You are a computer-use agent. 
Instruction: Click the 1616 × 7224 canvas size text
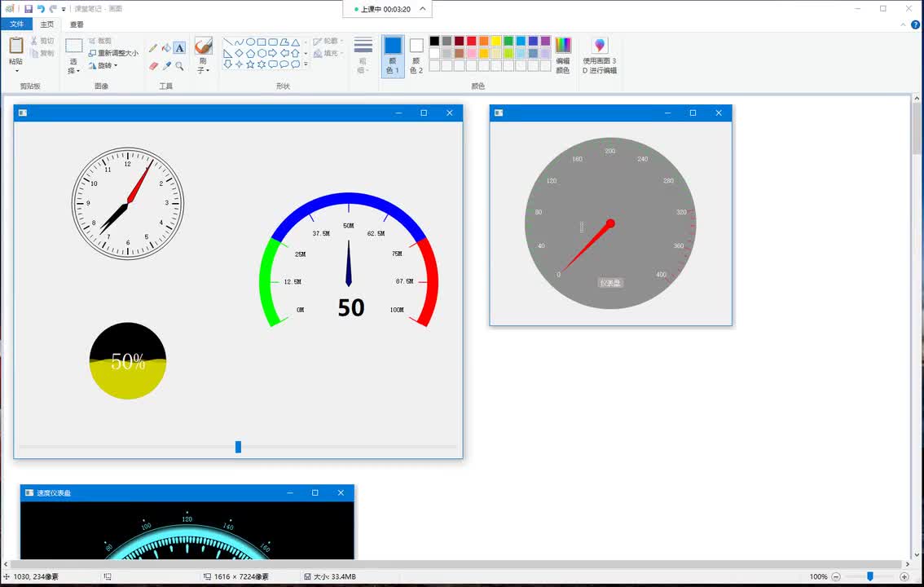coord(242,576)
